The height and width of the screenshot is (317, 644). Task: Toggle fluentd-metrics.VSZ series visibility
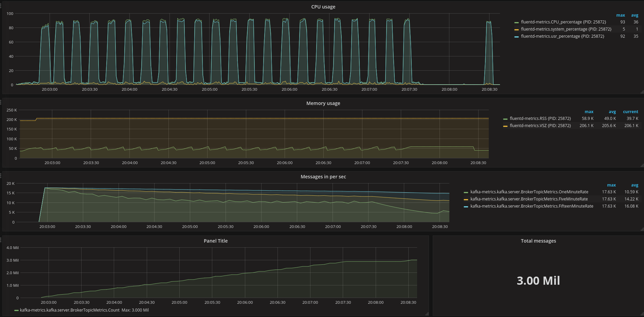[540, 126]
